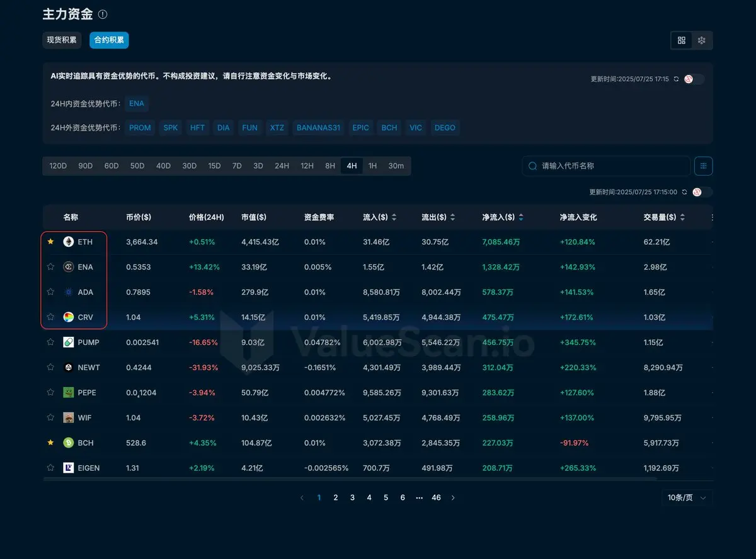This screenshot has width=756, height=559.
Task: Open the filter settings icon beside search
Action: (x=704, y=166)
